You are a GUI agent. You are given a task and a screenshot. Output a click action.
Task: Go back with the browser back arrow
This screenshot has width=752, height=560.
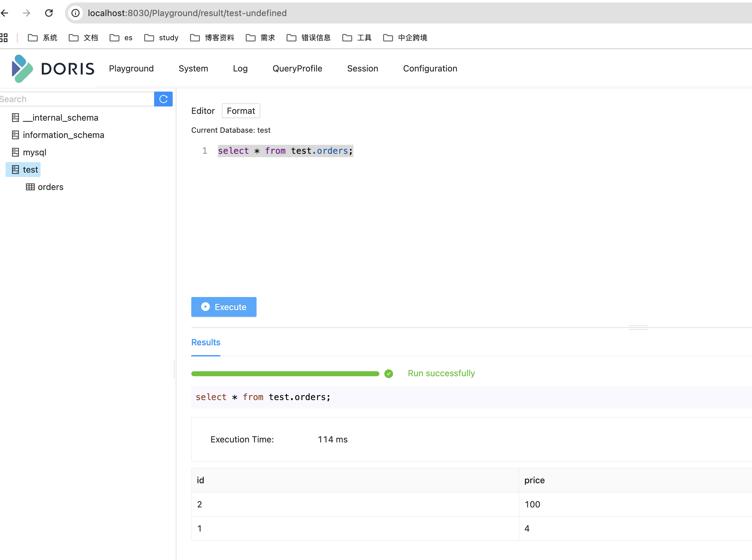pos(5,13)
